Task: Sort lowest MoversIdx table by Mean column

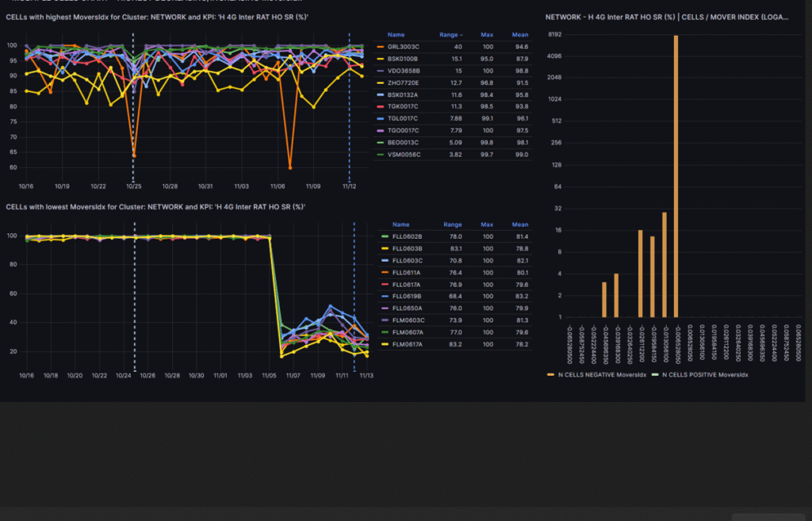Action: coord(520,224)
